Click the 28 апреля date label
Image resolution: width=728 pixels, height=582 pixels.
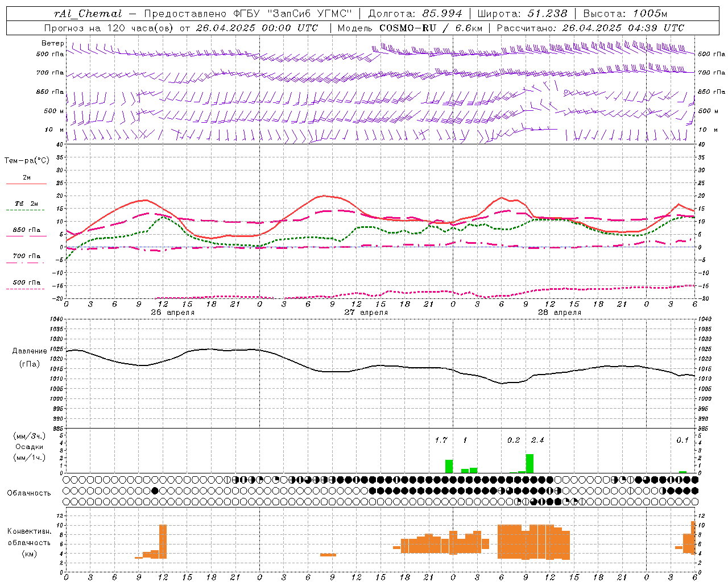click(x=559, y=313)
